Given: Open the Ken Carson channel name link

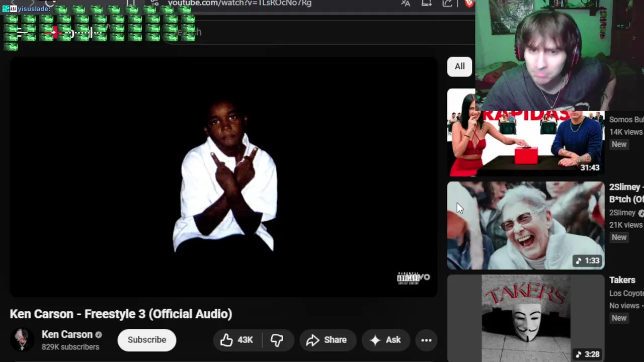Looking at the screenshot, I should tap(67, 334).
